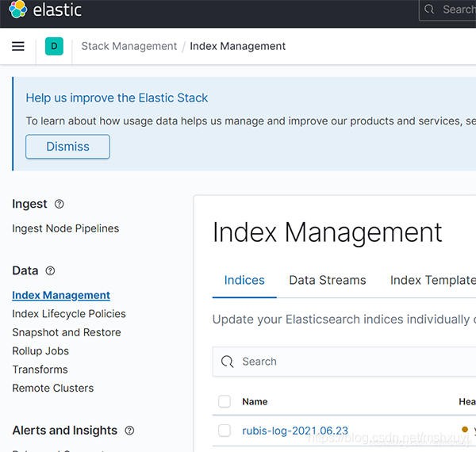
Task: Open the D space avatar
Action: click(54, 46)
